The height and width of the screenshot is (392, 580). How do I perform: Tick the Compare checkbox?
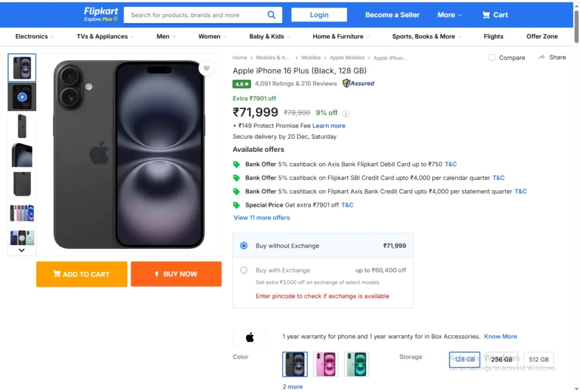(492, 58)
